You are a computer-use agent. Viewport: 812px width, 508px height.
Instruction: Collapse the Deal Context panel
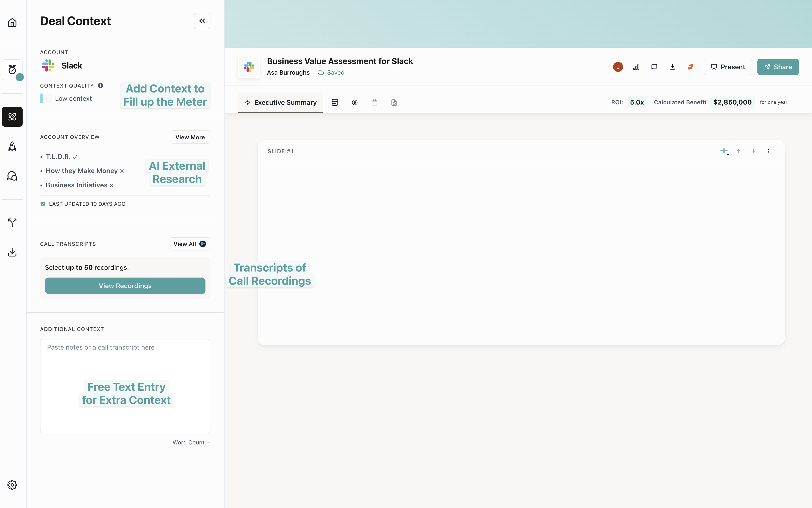tap(202, 21)
